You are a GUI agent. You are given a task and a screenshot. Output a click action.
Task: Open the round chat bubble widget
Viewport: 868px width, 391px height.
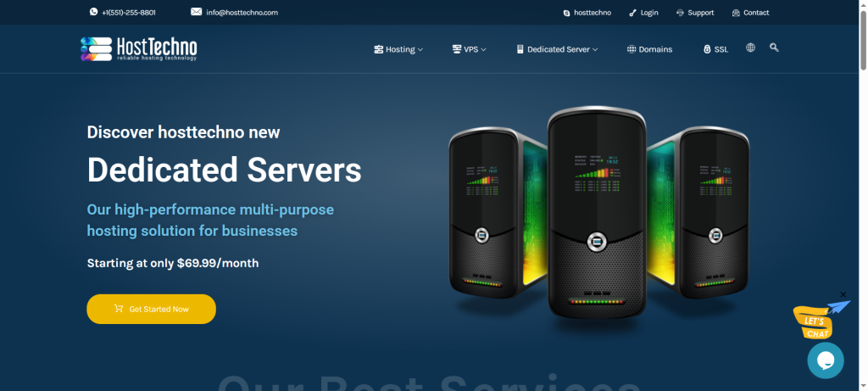click(826, 360)
